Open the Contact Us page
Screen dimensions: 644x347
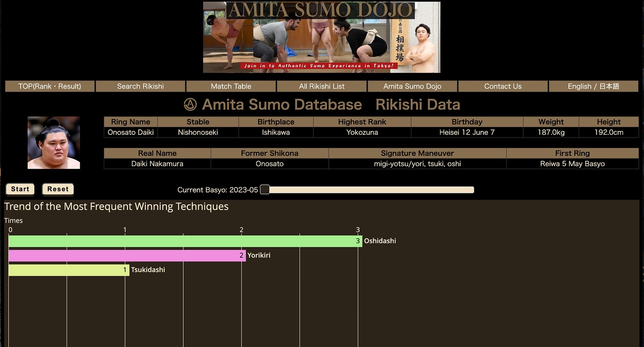click(x=503, y=86)
